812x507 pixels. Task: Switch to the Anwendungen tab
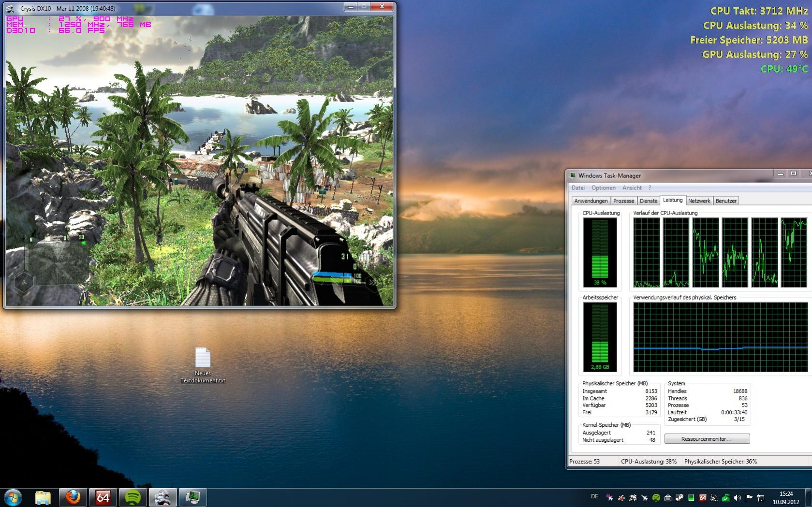click(x=591, y=201)
